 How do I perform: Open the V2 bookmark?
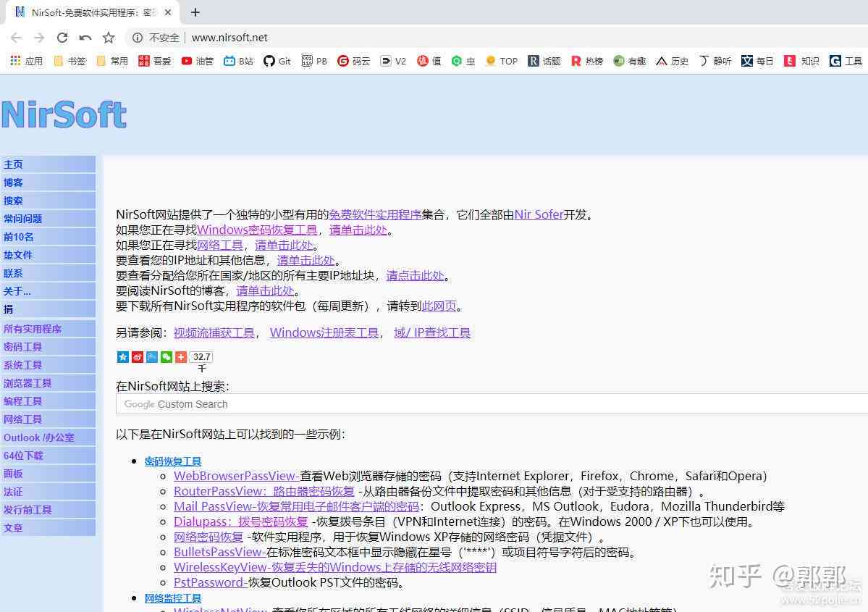394,61
